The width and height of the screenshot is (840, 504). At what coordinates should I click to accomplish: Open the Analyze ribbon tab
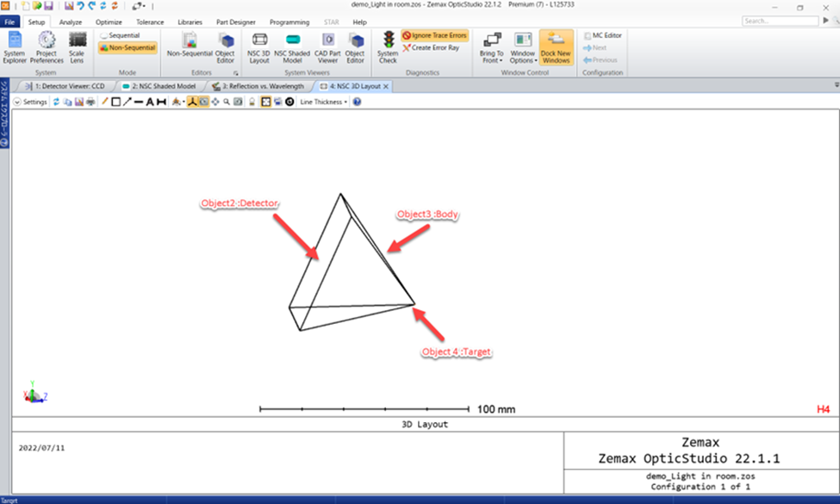[x=70, y=22]
